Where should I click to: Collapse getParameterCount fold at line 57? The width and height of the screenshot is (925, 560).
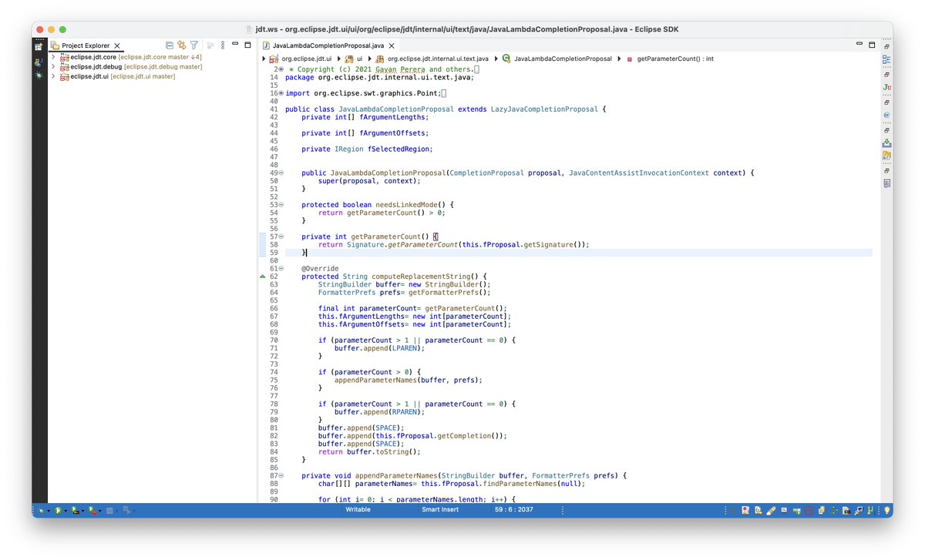281,236
